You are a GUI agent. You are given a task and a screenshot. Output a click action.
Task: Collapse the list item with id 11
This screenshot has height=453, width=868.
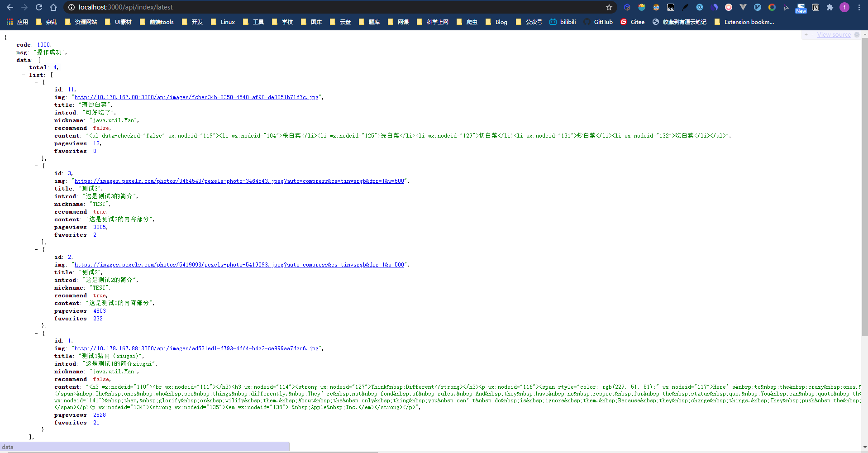coord(36,82)
